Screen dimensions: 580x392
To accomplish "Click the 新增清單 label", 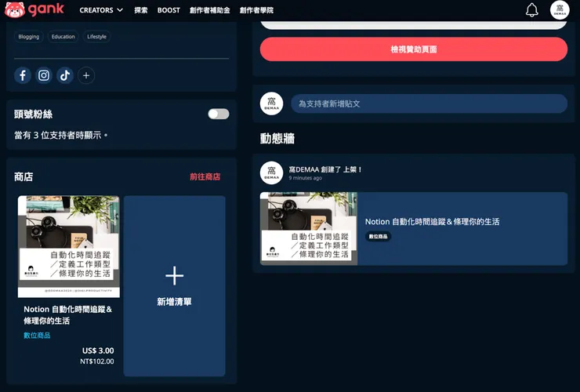I will (x=174, y=302).
